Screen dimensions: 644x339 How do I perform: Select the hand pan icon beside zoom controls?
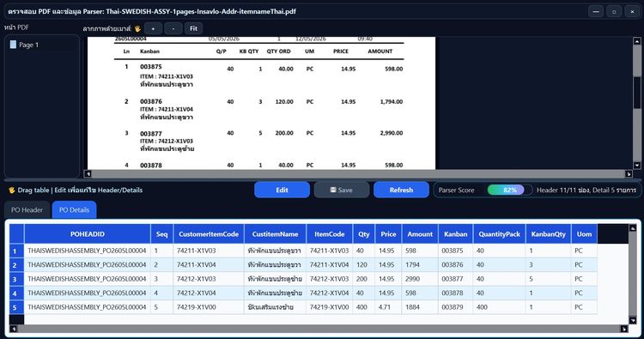click(137, 28)
